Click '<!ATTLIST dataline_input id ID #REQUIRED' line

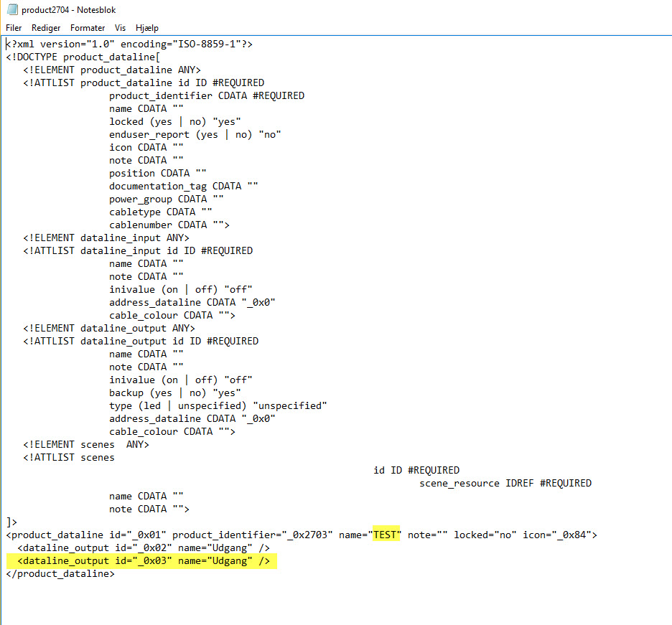click(x=138, y=250)
